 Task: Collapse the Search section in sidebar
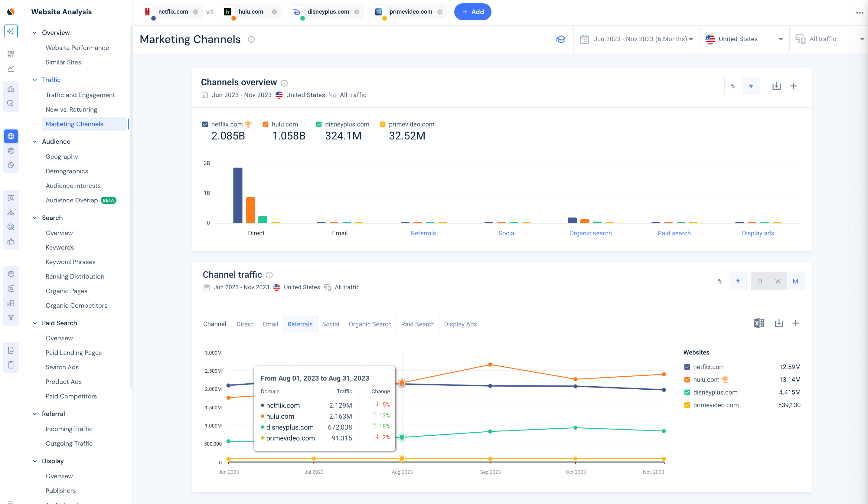tap(35, 218)
